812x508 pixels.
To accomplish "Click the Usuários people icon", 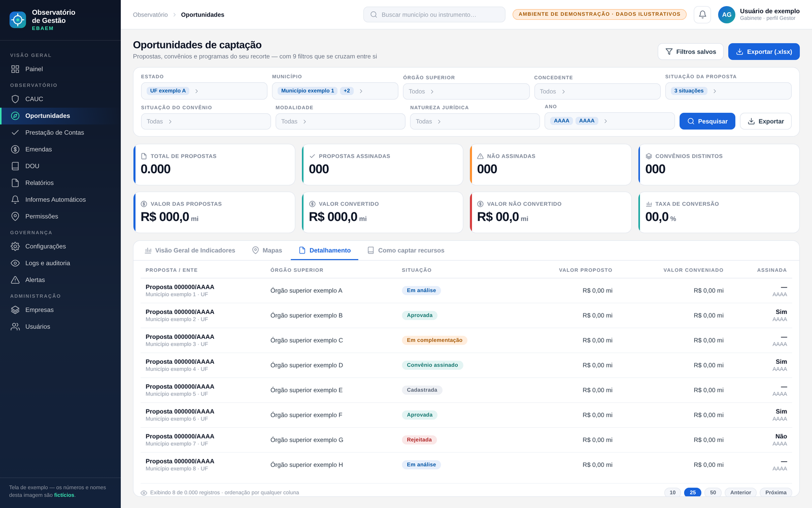I will point(15,327).
